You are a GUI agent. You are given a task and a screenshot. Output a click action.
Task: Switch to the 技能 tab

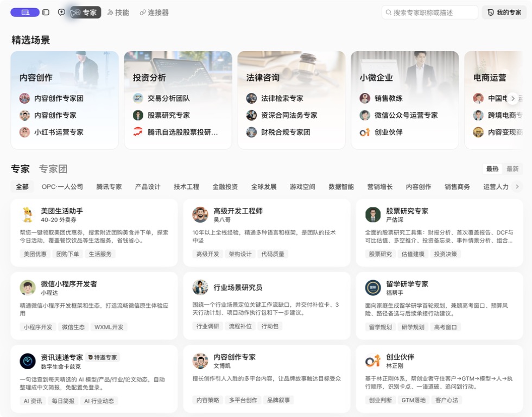tap(118, 12)
